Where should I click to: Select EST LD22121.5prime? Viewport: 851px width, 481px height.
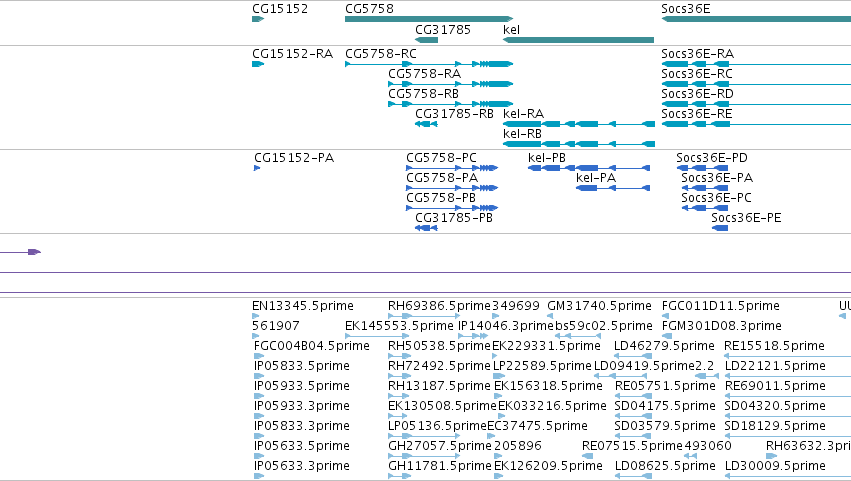(775, 366)
